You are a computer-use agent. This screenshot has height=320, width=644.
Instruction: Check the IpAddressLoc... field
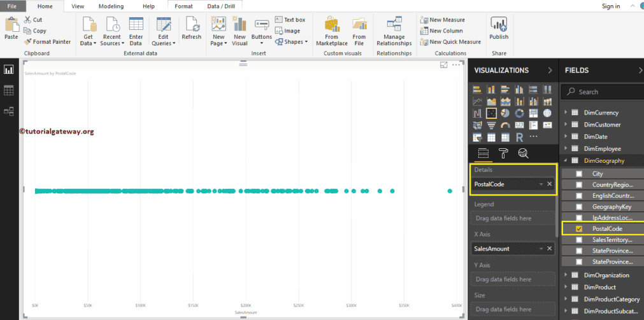pyautogui.click(x=579, y=218)
